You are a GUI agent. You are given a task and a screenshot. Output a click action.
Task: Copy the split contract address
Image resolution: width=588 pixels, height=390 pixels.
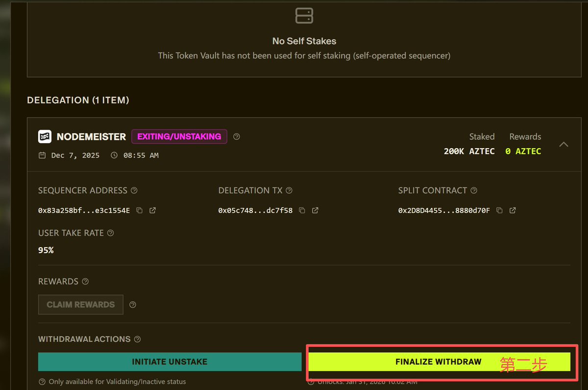499,210
